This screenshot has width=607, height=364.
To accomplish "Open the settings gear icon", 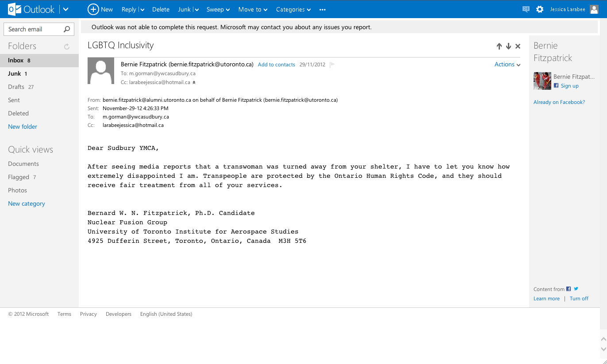I will pyautogui.click(x=540, y=9).
